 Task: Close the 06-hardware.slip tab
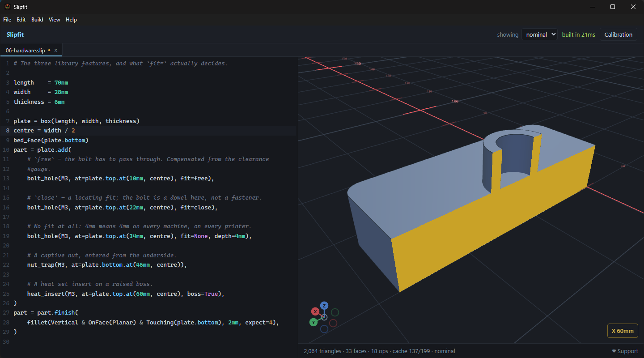(x=56, y=51)
